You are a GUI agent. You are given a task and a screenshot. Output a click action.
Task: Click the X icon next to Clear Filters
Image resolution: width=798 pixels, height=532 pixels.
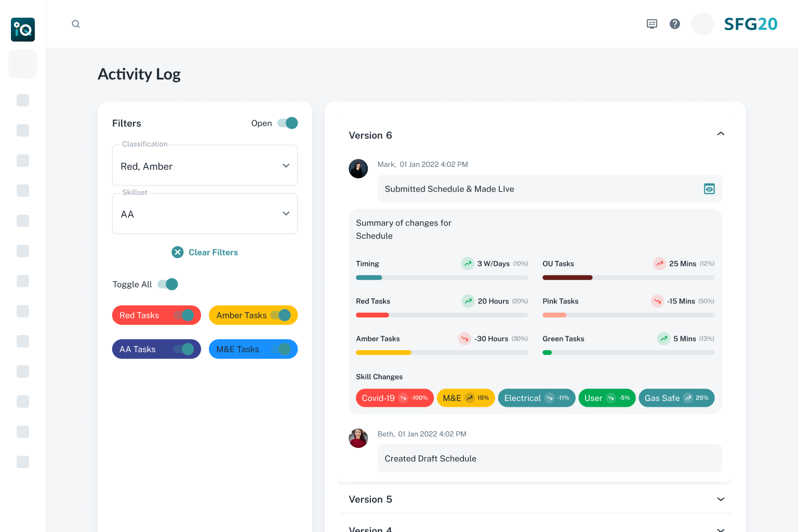click(177, 252)
